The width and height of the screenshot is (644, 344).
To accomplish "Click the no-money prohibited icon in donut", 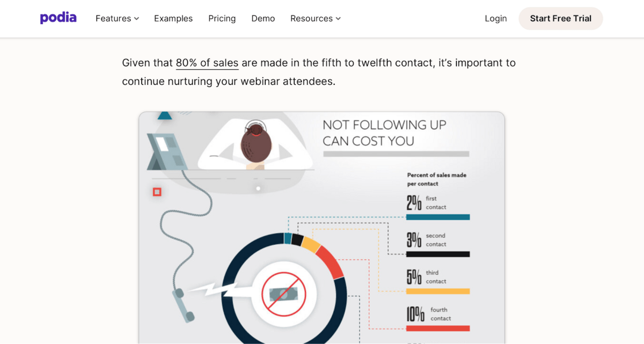I will coord(283,293).
